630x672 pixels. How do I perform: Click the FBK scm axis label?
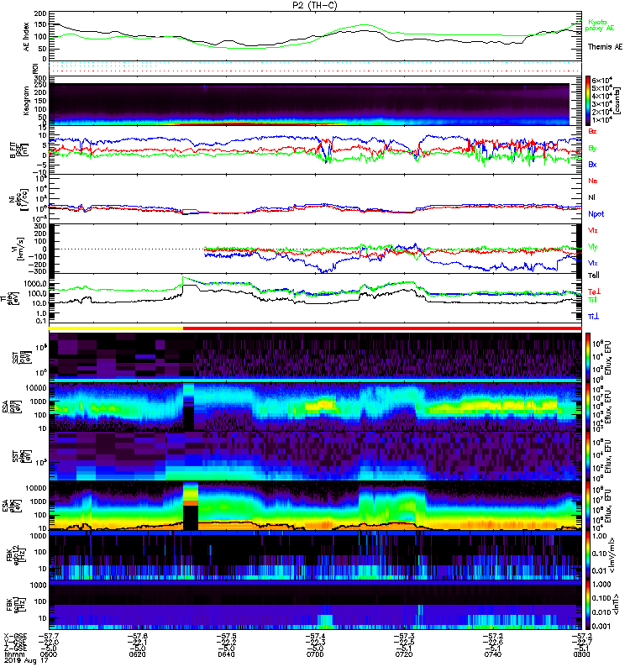click(x=17, y=605)
